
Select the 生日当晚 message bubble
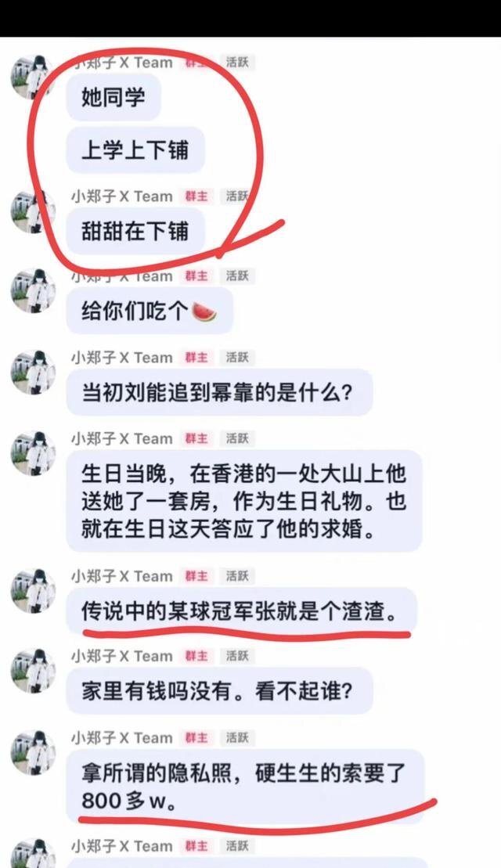pos(244,501)
